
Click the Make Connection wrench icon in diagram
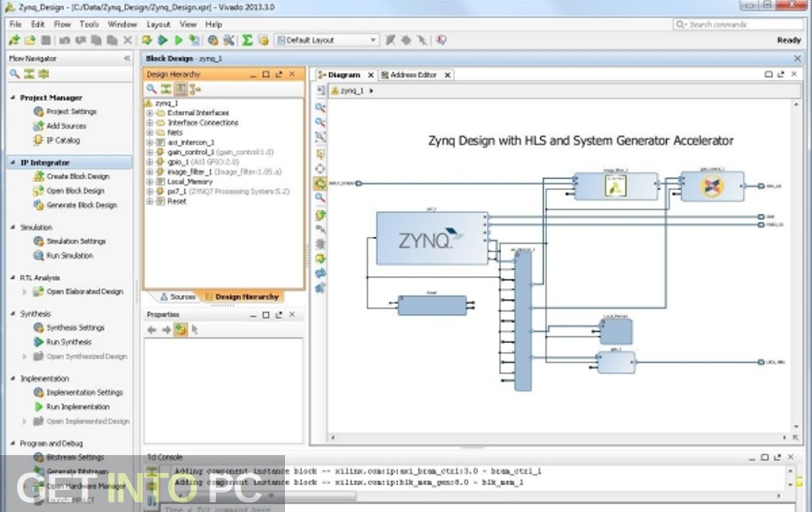pos(321,229)
